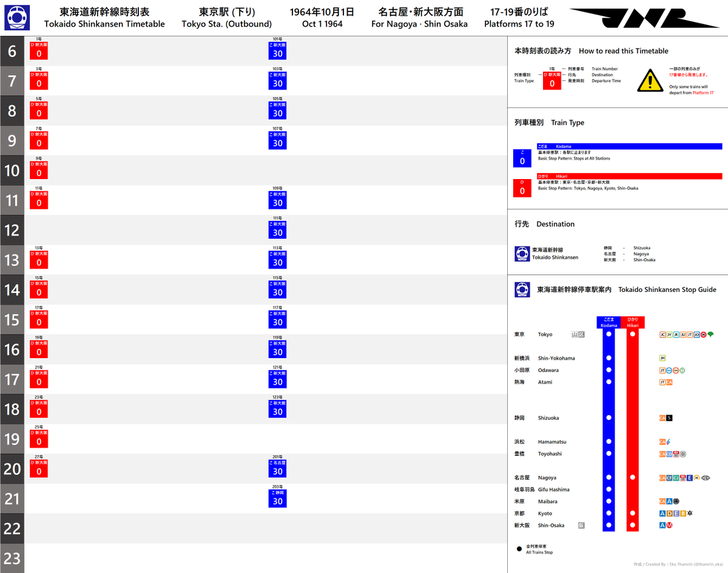Click the 山 badge beside Tokyo
Screen dimensions: 728x573
tap(575, 334)
